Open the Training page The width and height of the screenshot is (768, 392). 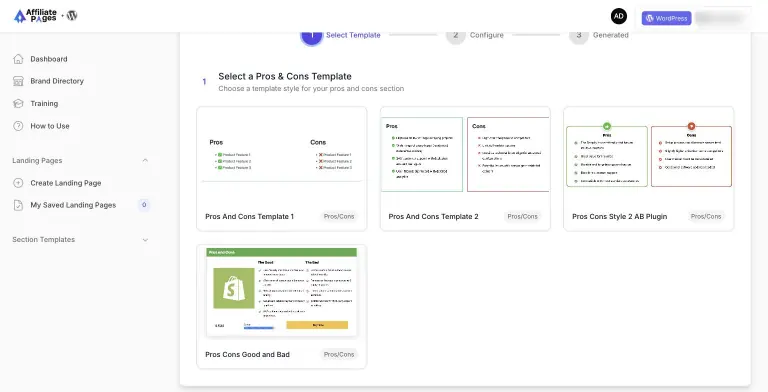pos(44,103)
